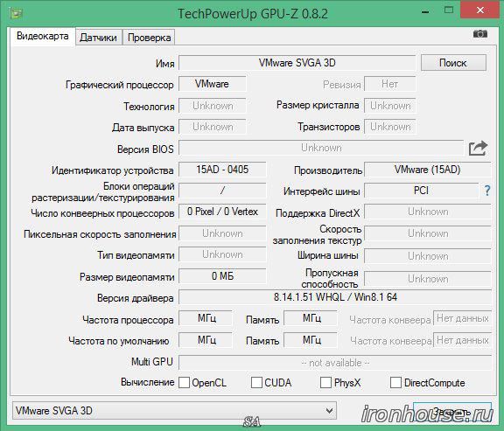This screenshot has height=431, width=504.
Task: Open bus interface help question mark
Action: pyautogui.click(x=487, y=191)
